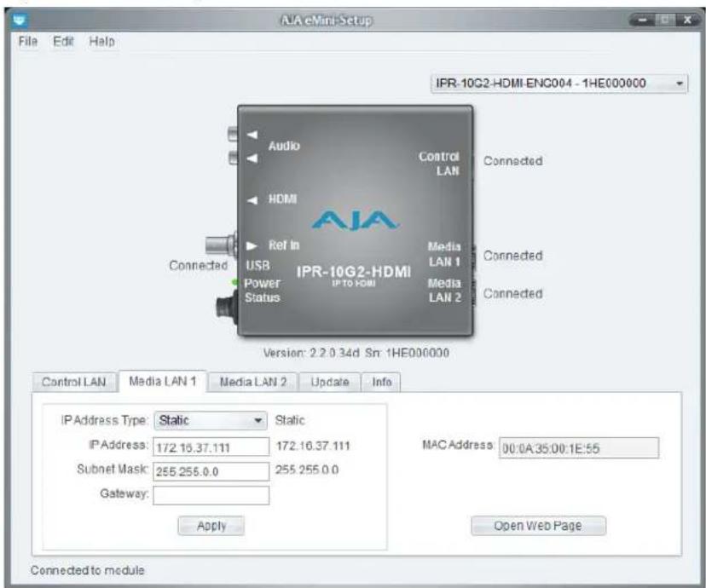Click the HDMI output arrow
This screenshot has width=706, height=588.
pyautogui.click(x=252, y=199)
